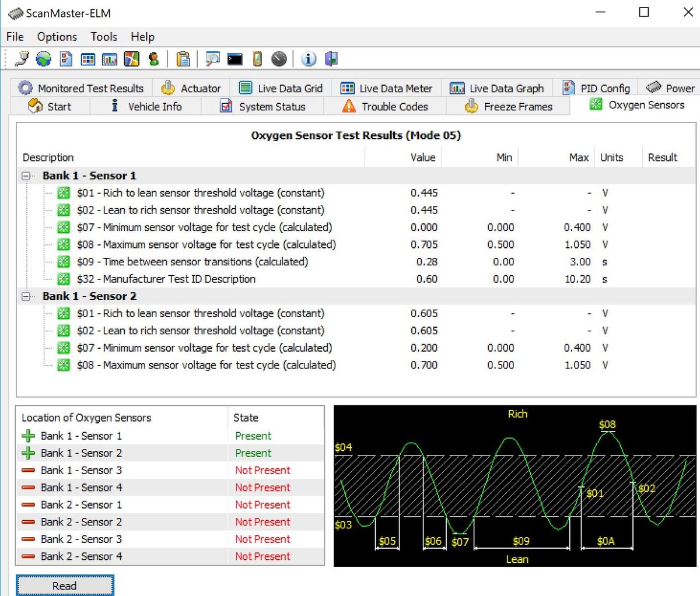Click the Bank 2 - Sensor 2 red minus icon

[x=28, y=522]
